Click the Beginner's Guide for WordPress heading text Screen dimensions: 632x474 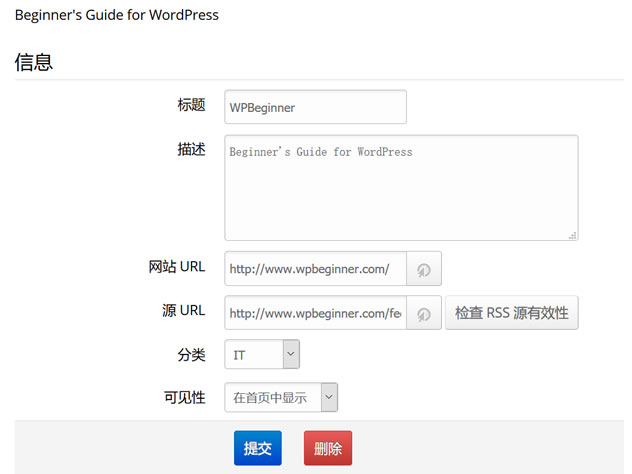117,15
